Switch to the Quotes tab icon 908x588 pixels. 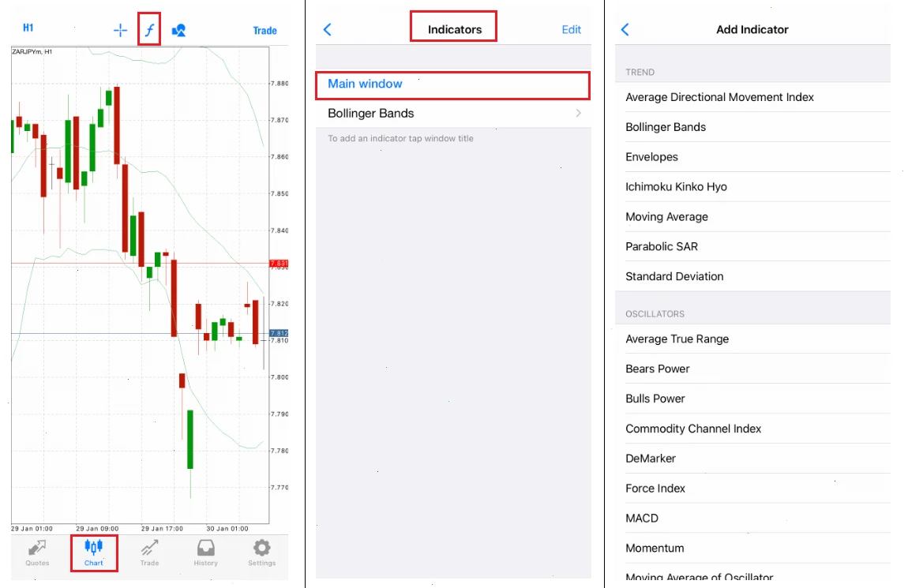click(36, 552)
